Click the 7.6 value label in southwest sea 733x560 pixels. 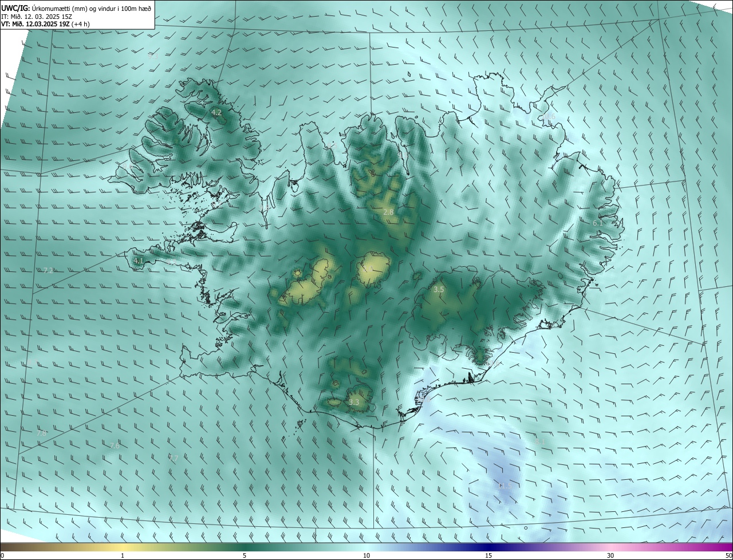tap(115, 445)
